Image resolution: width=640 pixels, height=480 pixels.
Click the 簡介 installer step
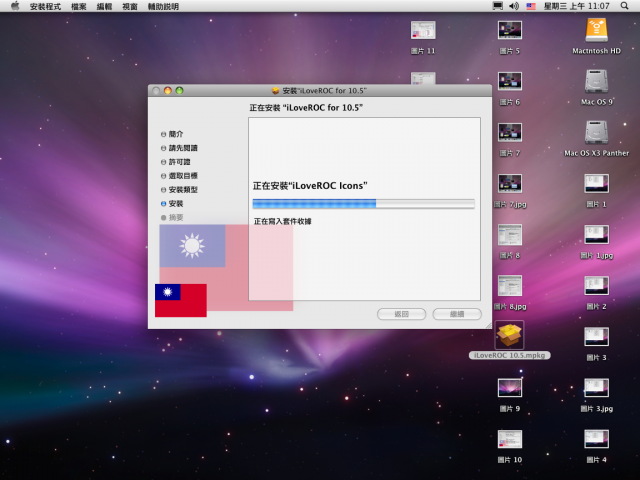tap(172, 134)
